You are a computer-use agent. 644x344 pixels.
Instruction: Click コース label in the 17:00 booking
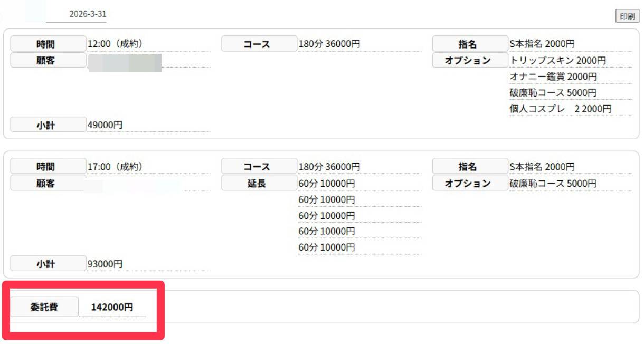[259, 167]
